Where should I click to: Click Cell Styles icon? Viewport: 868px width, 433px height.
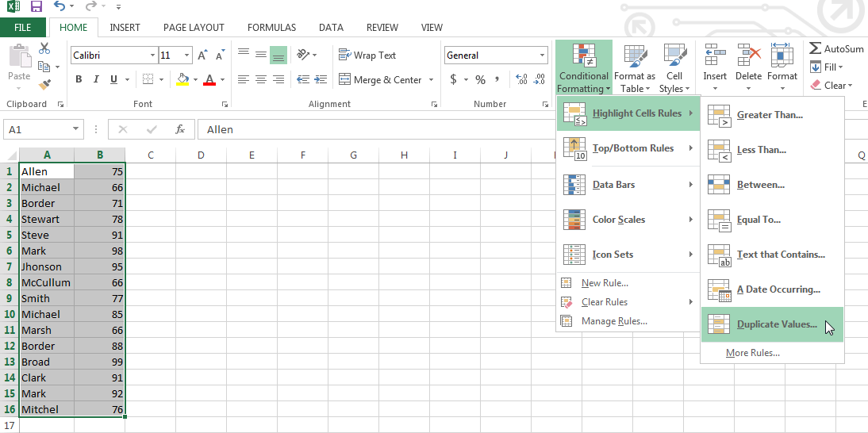[674, 56]
